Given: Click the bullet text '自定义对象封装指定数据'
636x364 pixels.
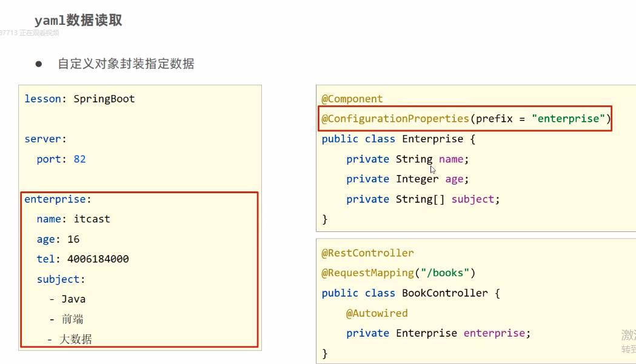Looking at the screenshot, I should [x=126, y=64].
